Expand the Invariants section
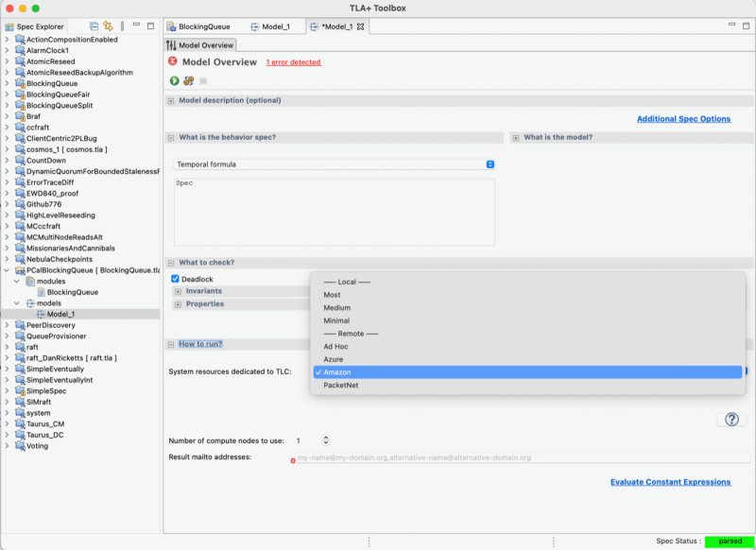756x550 pixels. (178, 292)
